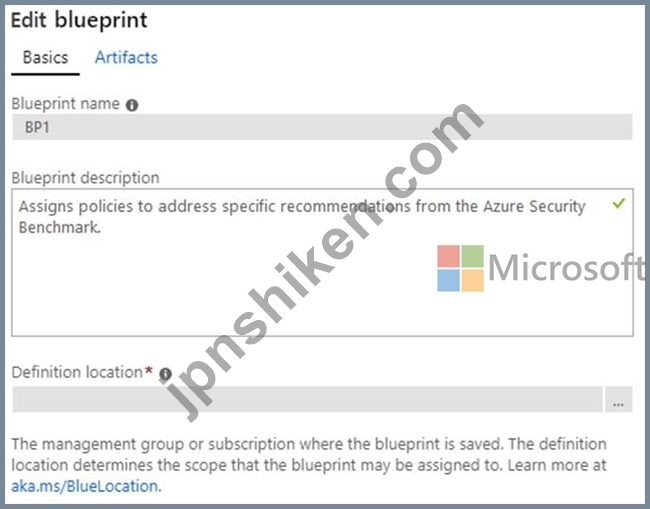The image size is (650, 509).
Task: Click the word Benchmark in the description
Action: [x=60, y=227]
